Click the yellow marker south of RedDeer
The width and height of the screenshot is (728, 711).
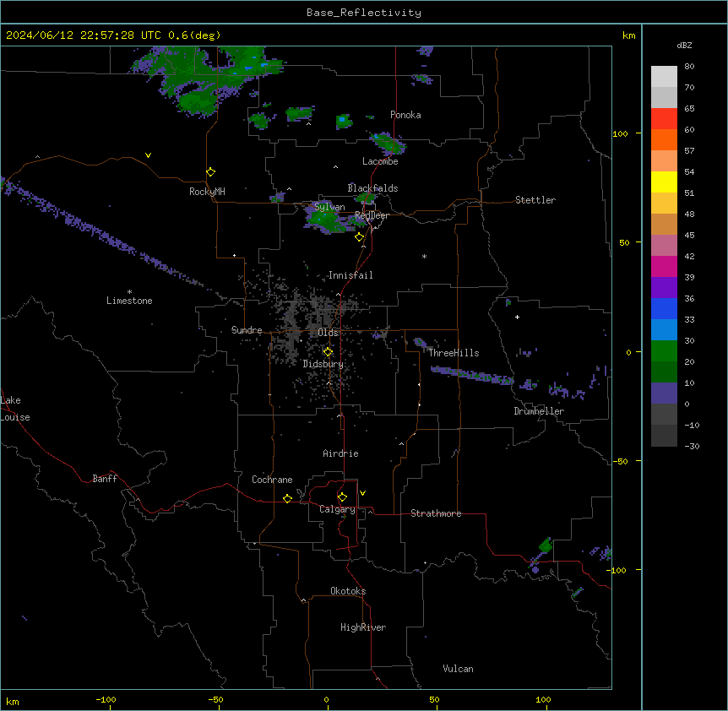[360, 237]
